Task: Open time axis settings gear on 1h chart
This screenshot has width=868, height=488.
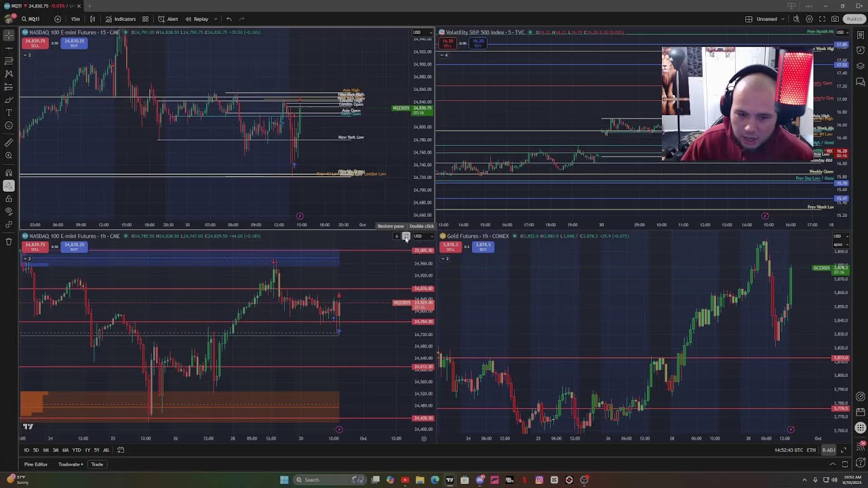Action: tap(424, 439)
